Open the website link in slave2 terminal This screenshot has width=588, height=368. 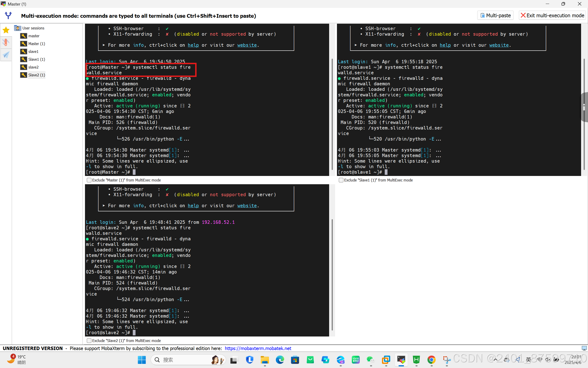tap(247, 206)
